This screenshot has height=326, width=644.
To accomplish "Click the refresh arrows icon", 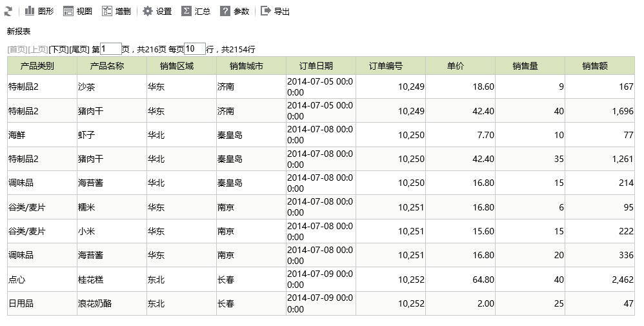I will [x=8, y=12].
